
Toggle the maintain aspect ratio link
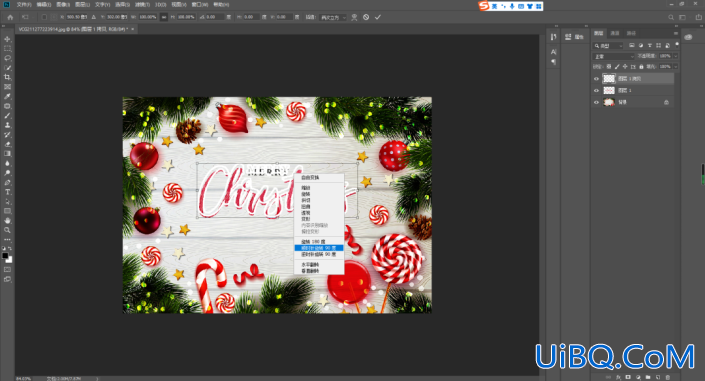coord(164,17)
